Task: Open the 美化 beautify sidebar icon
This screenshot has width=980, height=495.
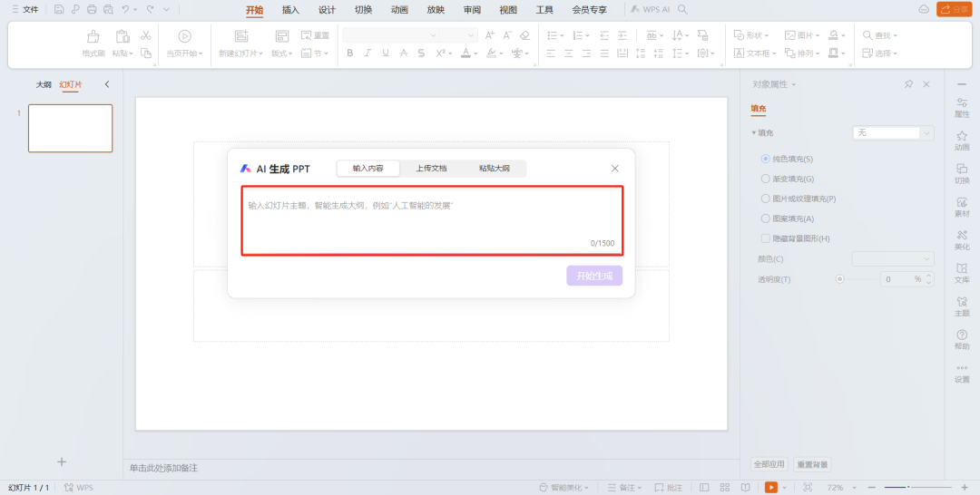Action: click(x=962, y=239)
